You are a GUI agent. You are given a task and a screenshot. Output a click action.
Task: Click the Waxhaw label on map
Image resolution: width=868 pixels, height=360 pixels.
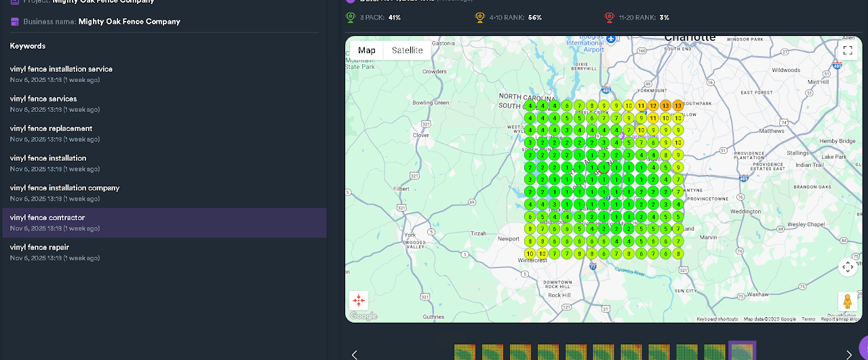pyautogui.click(x=757, y=296)
